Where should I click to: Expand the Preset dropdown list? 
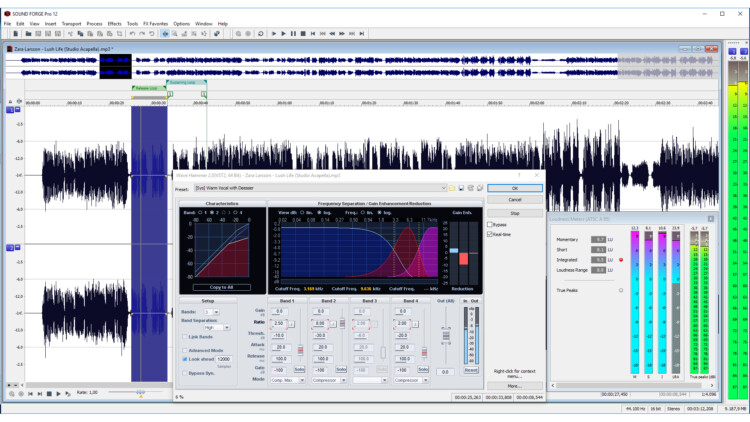click(444, 187)
